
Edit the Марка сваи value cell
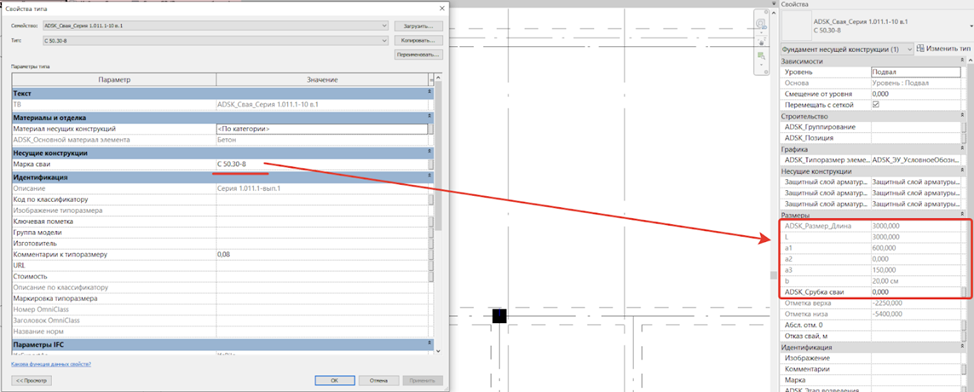click(322, 164)
